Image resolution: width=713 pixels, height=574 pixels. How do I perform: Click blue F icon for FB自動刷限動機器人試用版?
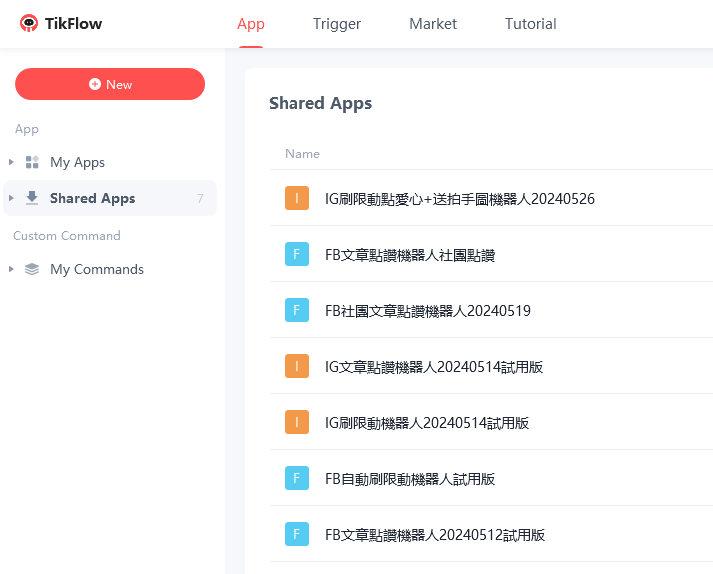[x=297, y=478]
